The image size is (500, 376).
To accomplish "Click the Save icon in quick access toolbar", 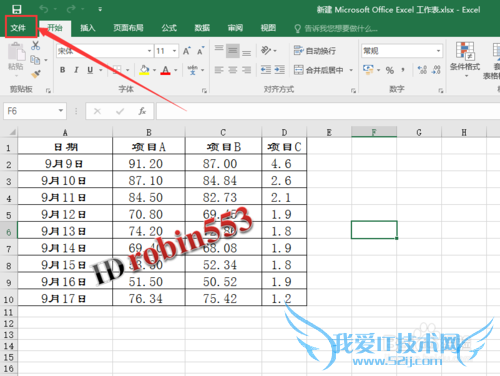I will (17, 9).
